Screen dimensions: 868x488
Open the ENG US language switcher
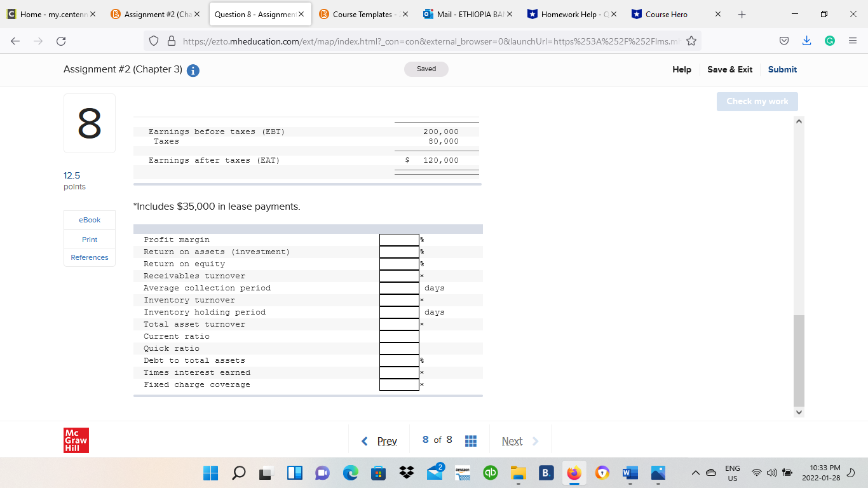(732, 473)
